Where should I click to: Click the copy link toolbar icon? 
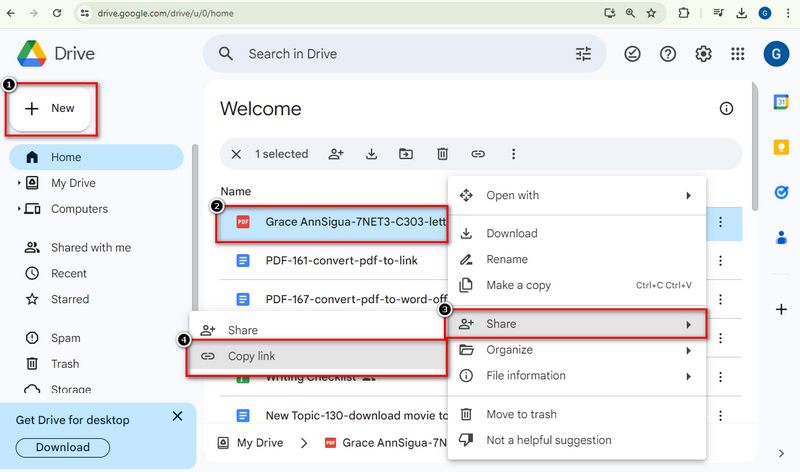478,154
